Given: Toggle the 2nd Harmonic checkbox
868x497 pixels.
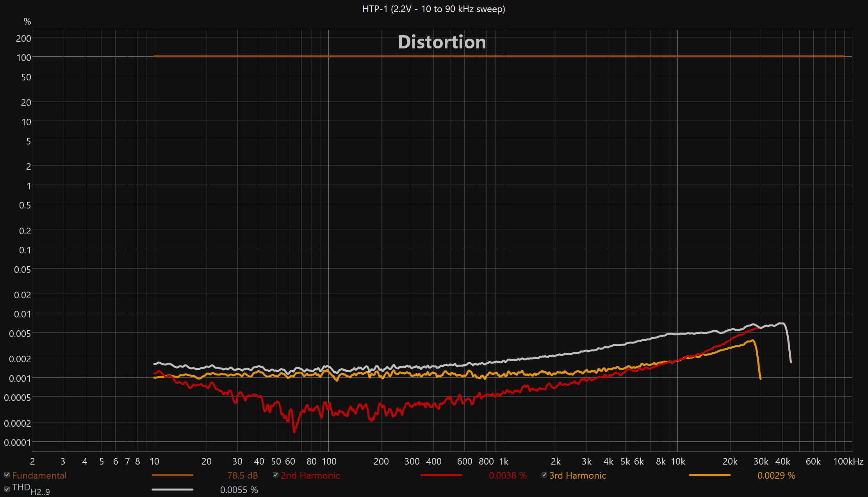Looking at the screenshot, I should pyautogui.click(x=276, y=475).
